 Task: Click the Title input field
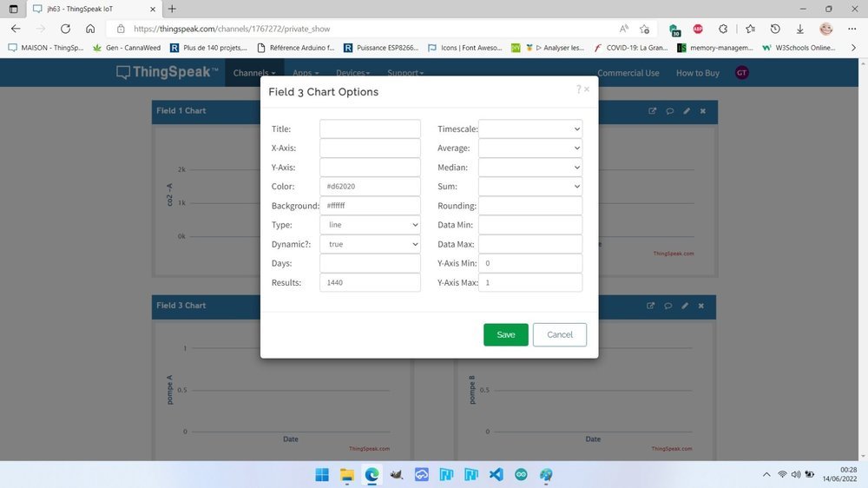(x=370, y=129)
